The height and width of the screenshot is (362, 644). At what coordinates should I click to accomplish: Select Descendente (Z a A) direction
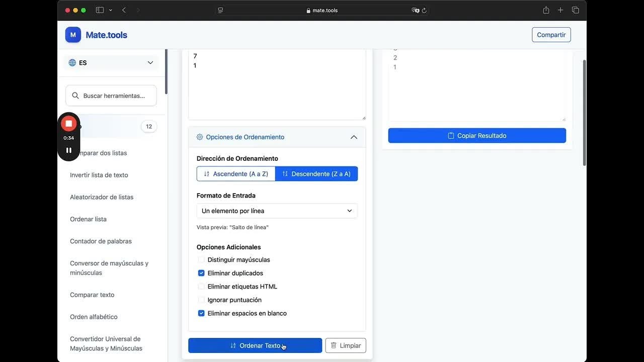coord(316,174)
